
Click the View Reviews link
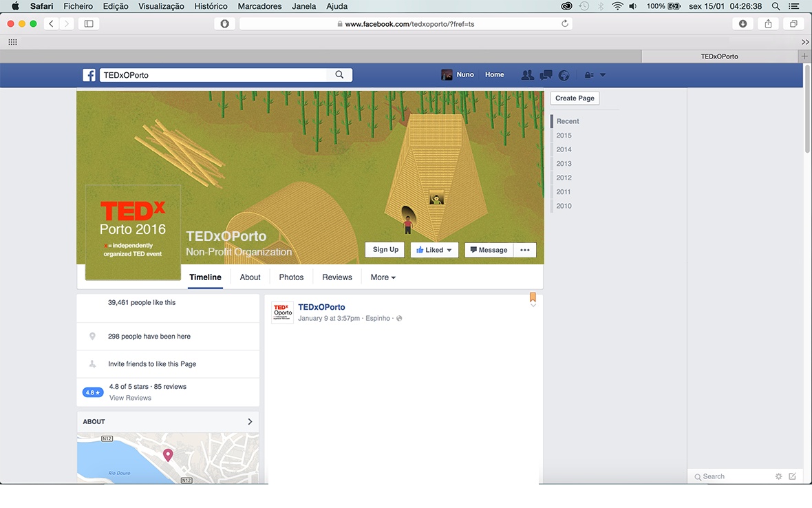(x=130, y=398)
